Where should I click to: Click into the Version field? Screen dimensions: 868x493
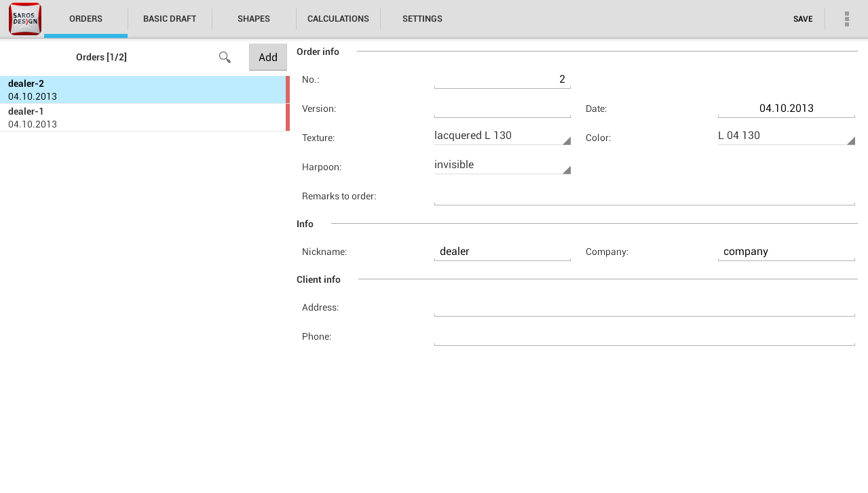point(502,109)
